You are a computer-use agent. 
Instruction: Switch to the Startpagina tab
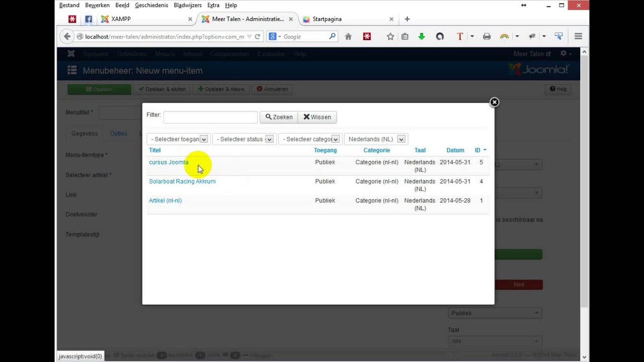(347, 19)
